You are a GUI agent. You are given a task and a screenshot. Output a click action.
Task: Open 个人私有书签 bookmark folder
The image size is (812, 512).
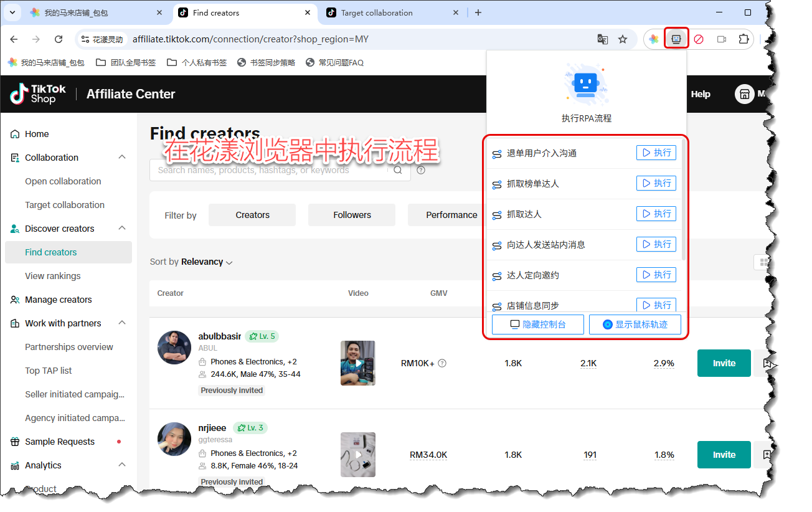point(197,62)
